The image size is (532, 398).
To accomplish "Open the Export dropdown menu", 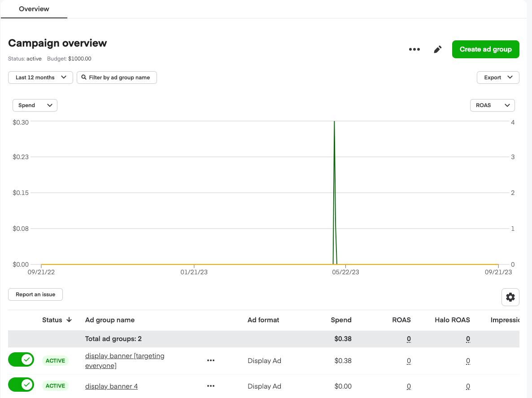I will coord(497,77).
